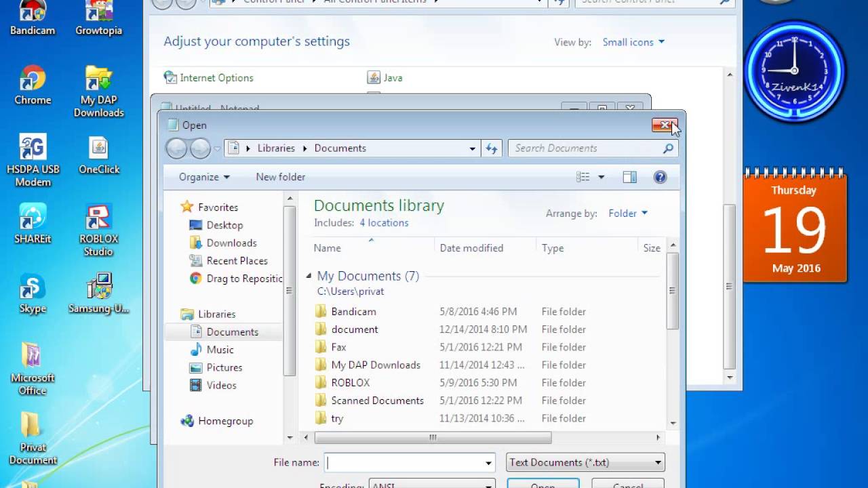Open Internet Options in Control Panel
Viewport: 868px width, 488px height.
tap(209, 78)
